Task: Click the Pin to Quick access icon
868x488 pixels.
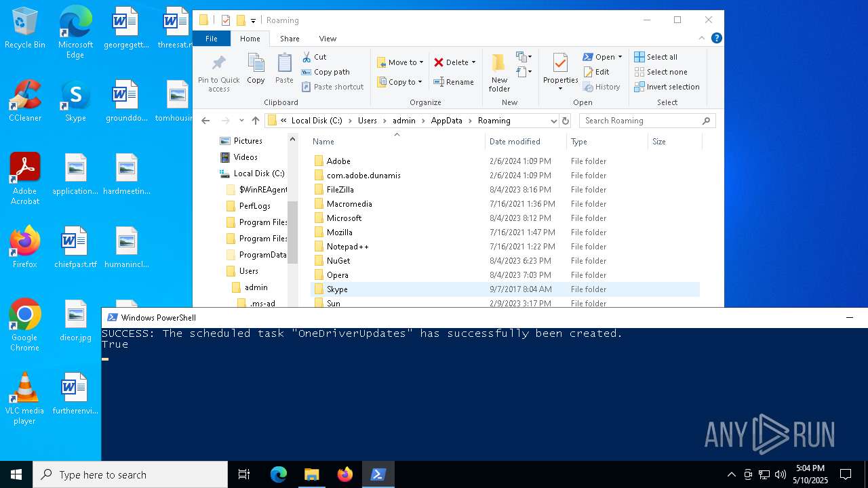Action: pyautogui.click(x=218, y=73)
